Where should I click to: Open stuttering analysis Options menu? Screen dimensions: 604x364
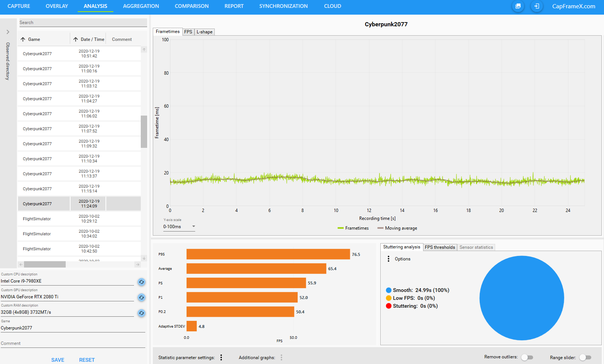(389, 259)
